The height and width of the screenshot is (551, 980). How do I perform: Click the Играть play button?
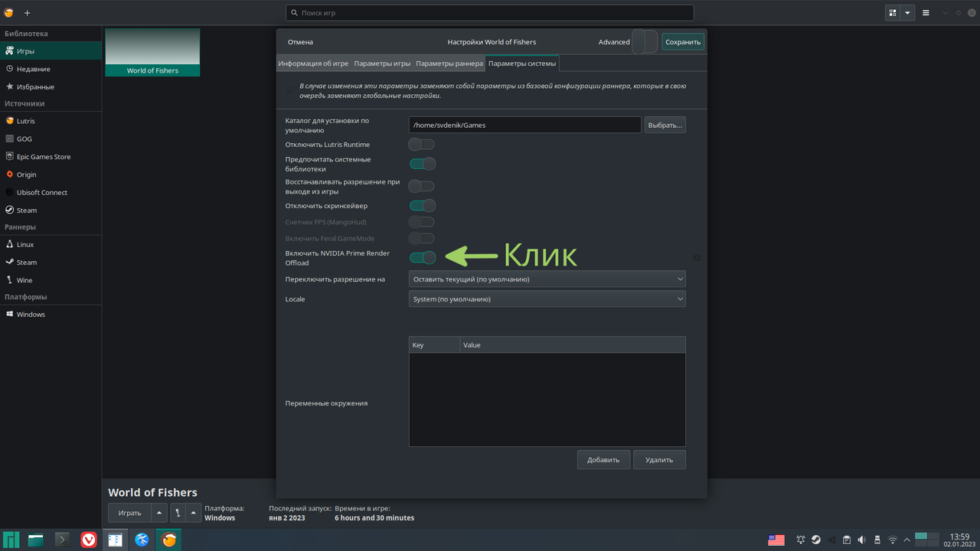tap(129, 513)
